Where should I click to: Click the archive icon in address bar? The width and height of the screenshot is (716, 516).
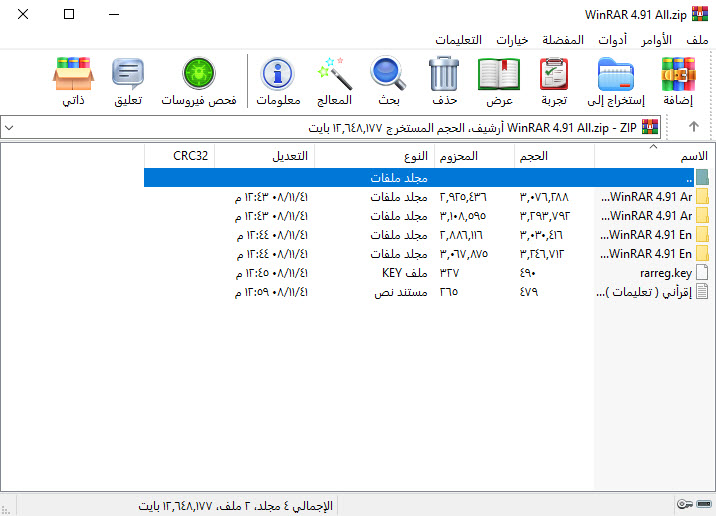pyautogui.click(x=650, y=127)
